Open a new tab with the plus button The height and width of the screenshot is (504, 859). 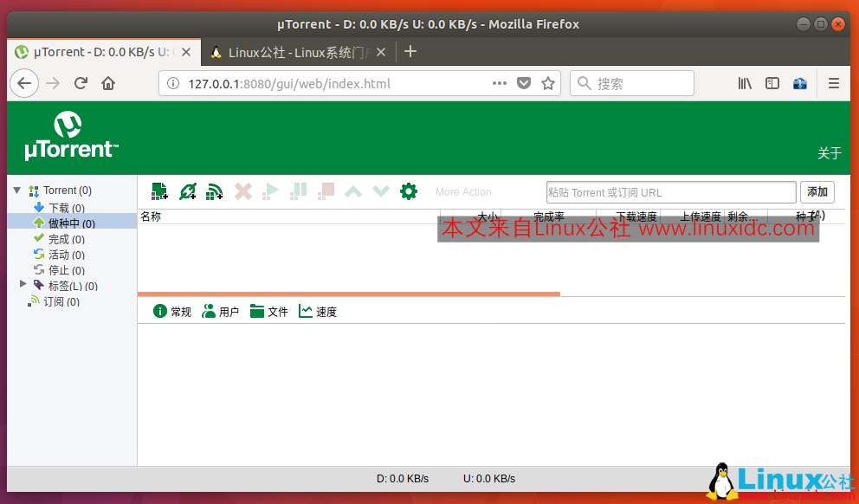[410, 51]
